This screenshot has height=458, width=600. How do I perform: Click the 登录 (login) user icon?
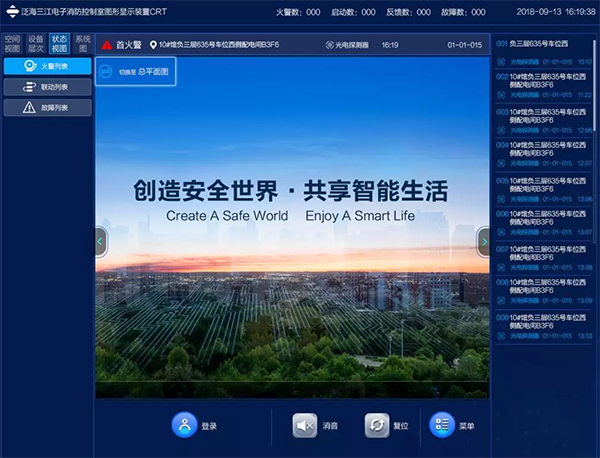click(184, 425)
